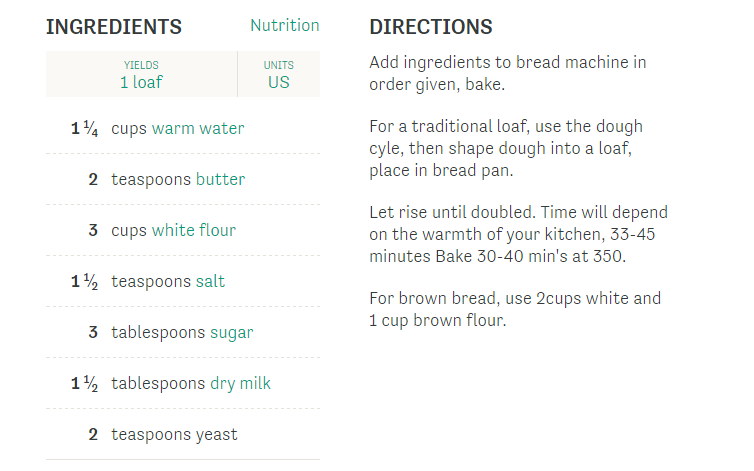The image size is (754, 471).
Task: Click the 1 ½ quantity for dry milk
Action: click(x=85, y=383)
